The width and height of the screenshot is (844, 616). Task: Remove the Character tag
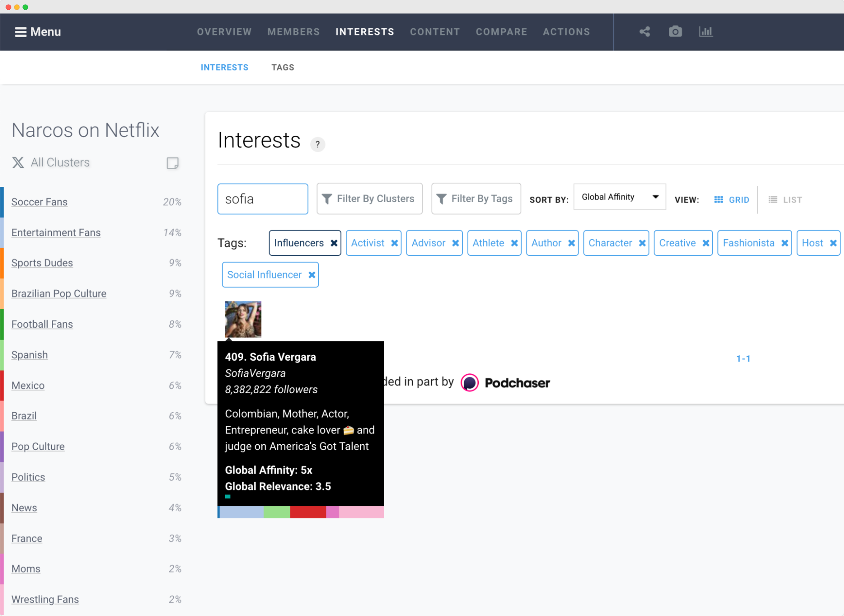pos(642,243)
